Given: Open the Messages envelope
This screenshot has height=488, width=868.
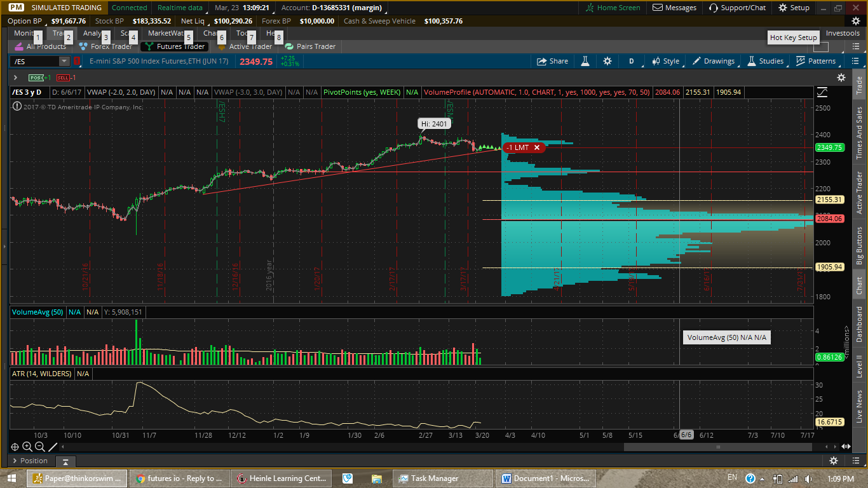Looking at the screenshot, I should (x=674, y=8).
